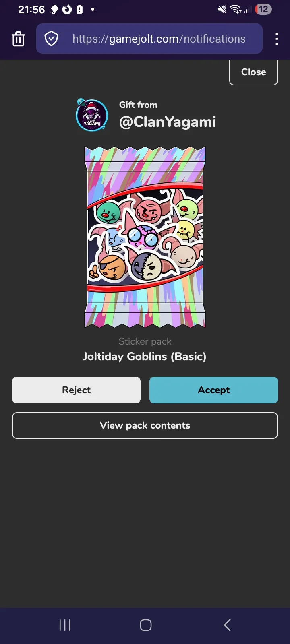Tap the Wi-Fi status icon
The height and width of the screenshot is (644, 290).
click(236, 9)
